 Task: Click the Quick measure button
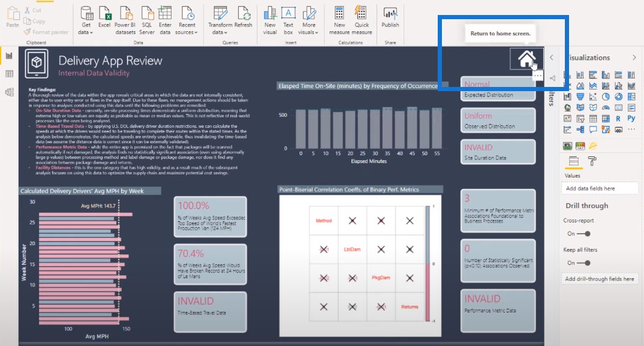(x=362, y=20)
